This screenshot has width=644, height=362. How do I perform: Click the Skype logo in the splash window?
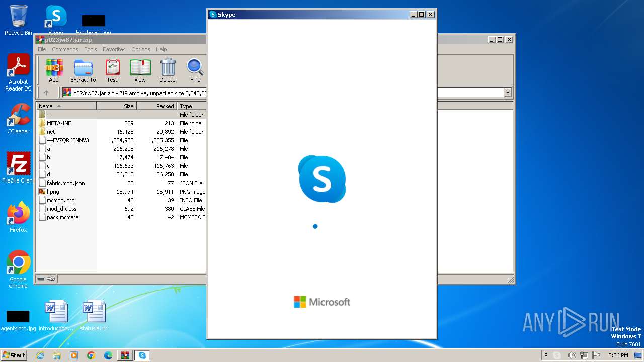click(322, 178)
